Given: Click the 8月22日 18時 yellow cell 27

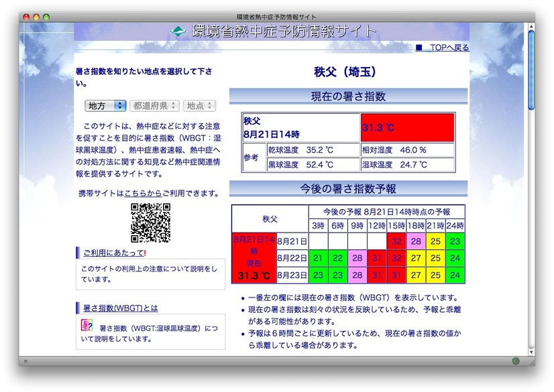Looking at the screenshot, I should pyautogui.click(x=416, y=258).
